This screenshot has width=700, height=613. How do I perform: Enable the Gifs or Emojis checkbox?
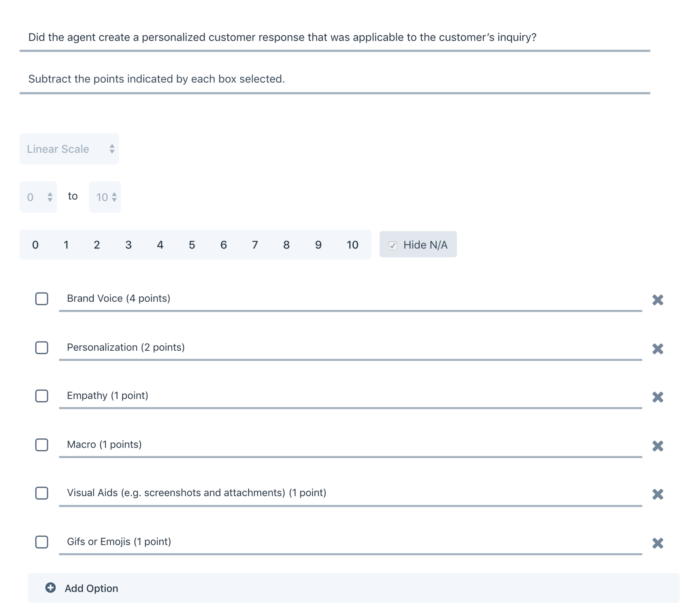[x=42, y=542]
